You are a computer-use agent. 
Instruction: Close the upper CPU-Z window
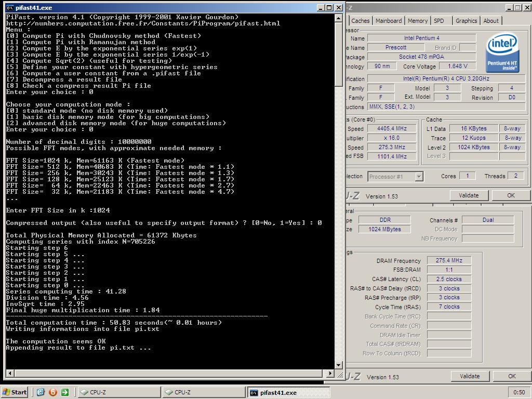coord(527,7)
